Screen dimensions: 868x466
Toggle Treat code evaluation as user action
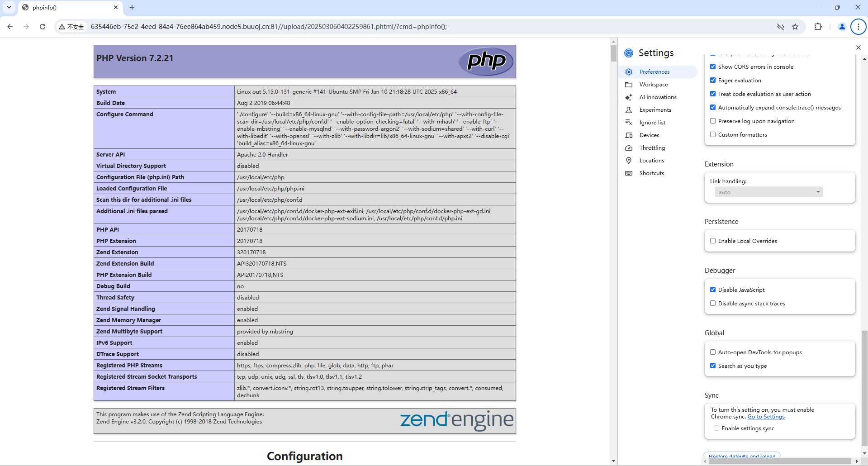pyautogui.click(x=713, y=94)
